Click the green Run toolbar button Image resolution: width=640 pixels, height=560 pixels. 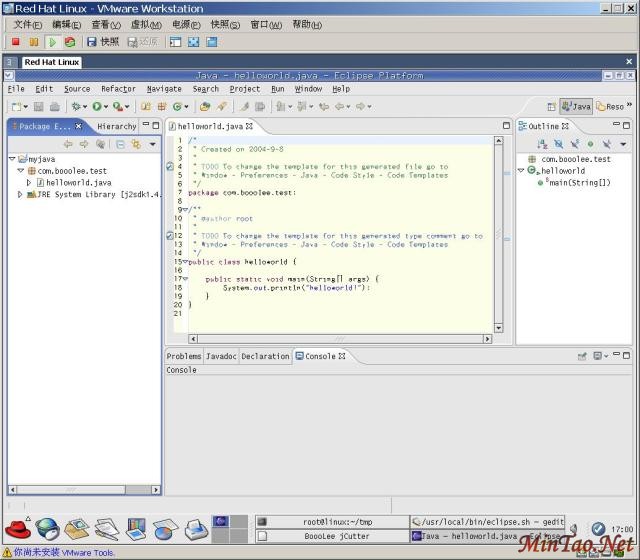(x=98, y=106)
